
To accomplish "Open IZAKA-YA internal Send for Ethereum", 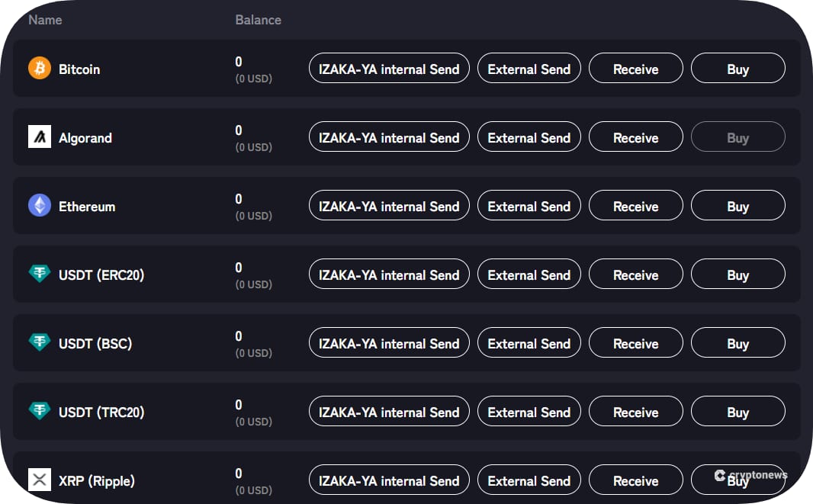I will (389, 205).
